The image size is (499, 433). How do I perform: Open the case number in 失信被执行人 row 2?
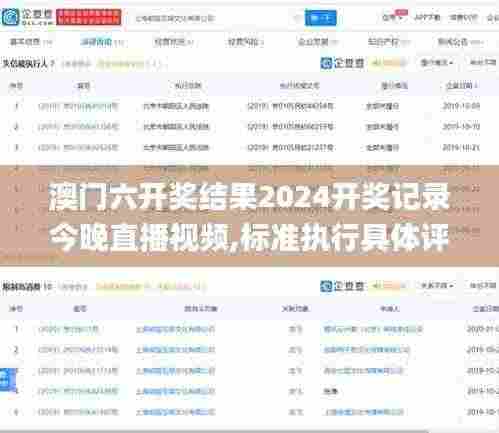pos(78,127)
